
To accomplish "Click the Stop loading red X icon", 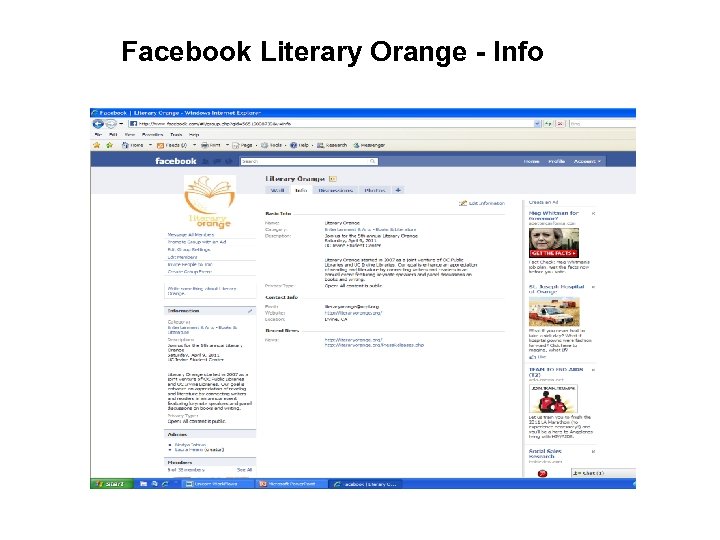I will 560,124.
